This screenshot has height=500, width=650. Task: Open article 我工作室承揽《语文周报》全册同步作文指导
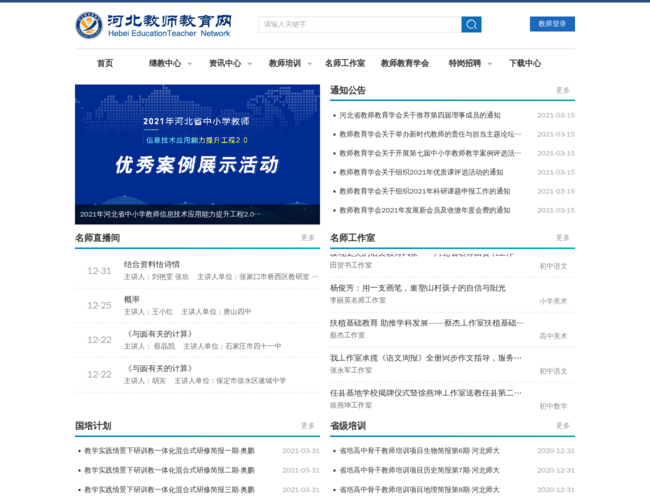pos(426,358)
